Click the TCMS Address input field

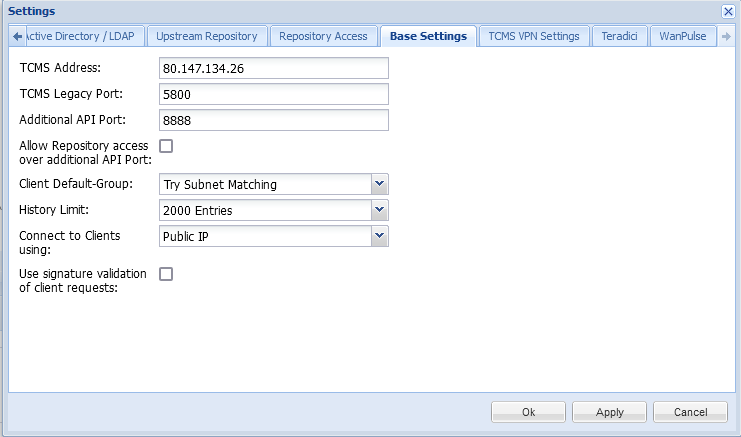click(x=273, y=68)
